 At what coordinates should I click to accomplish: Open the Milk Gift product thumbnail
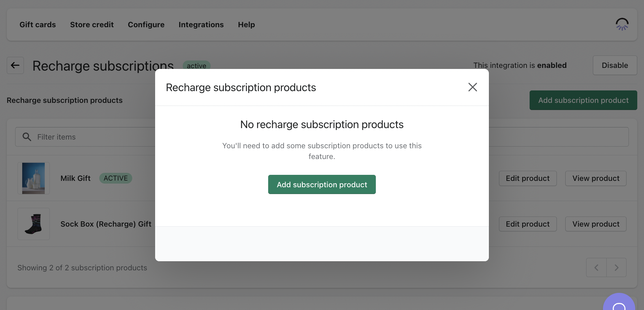[x=34, y=178]
